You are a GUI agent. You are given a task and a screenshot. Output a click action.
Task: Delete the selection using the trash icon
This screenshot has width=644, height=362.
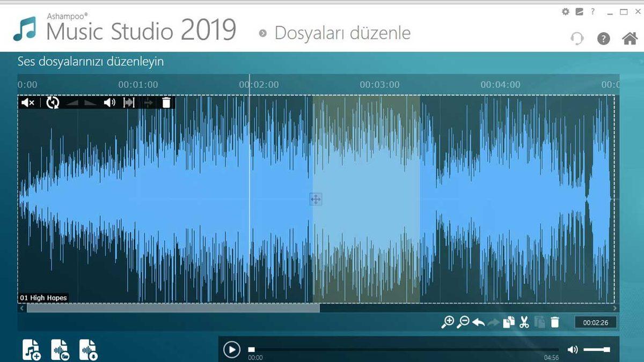pyautogui.click(x=555, y=322)
